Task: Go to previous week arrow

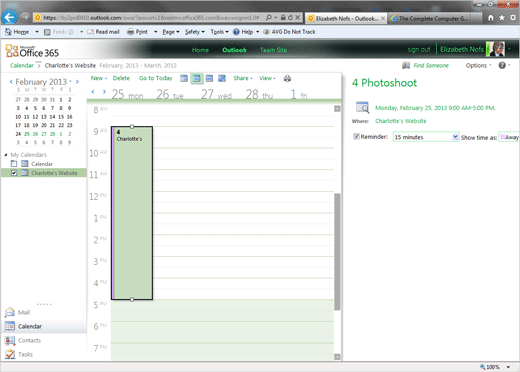Action: tap(93, 92)
